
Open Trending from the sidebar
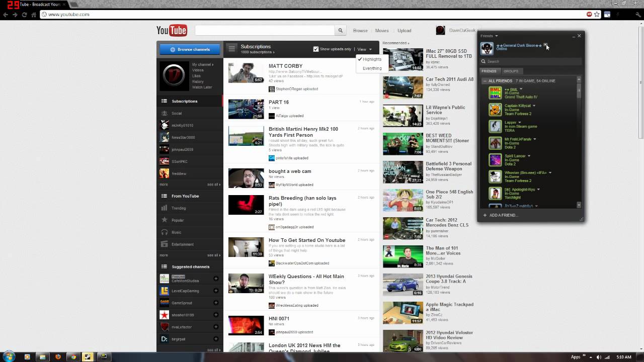coord(179,208)
